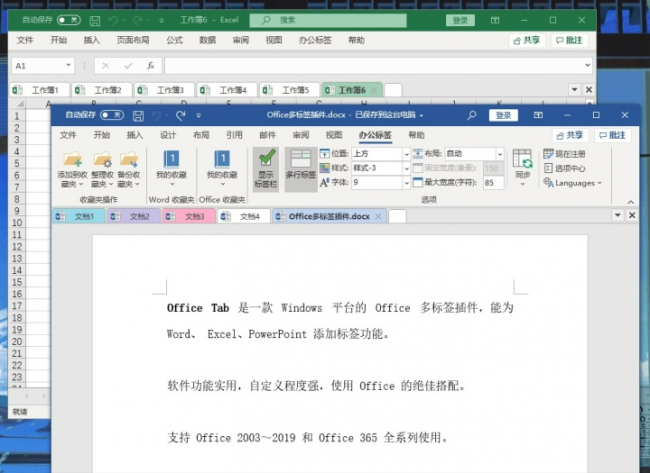The height and width of the screenshot is (473, 650).
Task: Open 备份收藏夹 folder icon
Action: click(129, 170)
